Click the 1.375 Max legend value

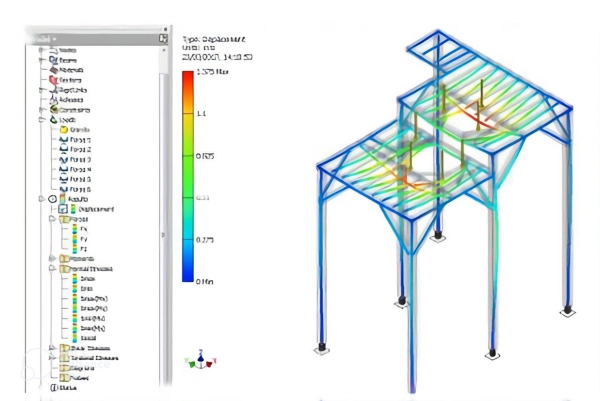click(x=212, y=72)
